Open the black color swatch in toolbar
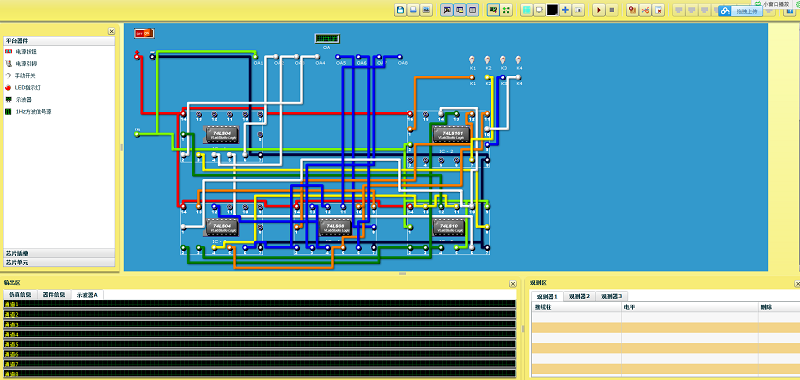800x380 pixels. [552, 10]
